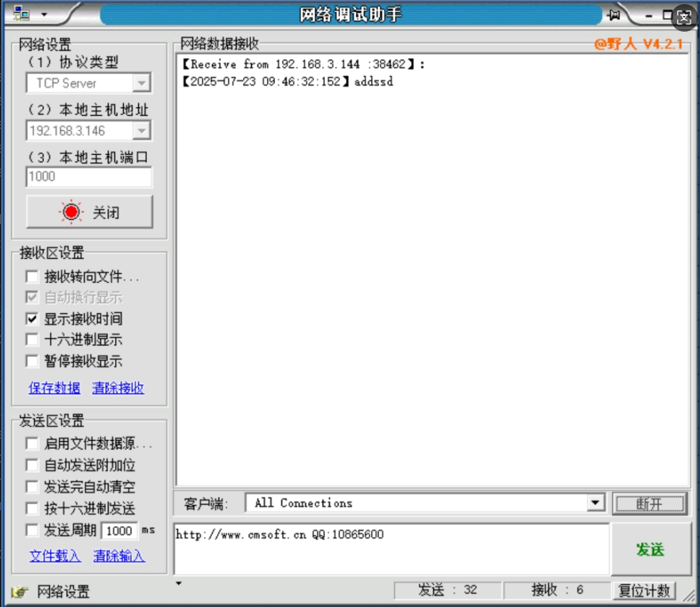Click the local port field 1000
The height and width of the screenshot is (607, 700).
(x=89, y=176)
